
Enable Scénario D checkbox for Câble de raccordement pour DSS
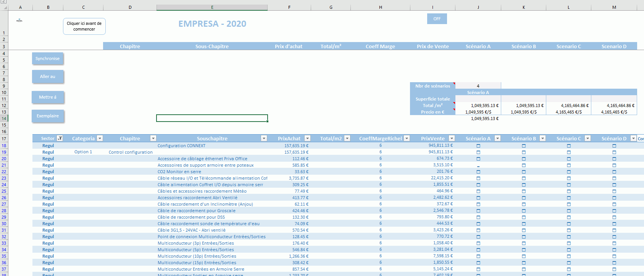pyautogui.click(x=614, y=218)
